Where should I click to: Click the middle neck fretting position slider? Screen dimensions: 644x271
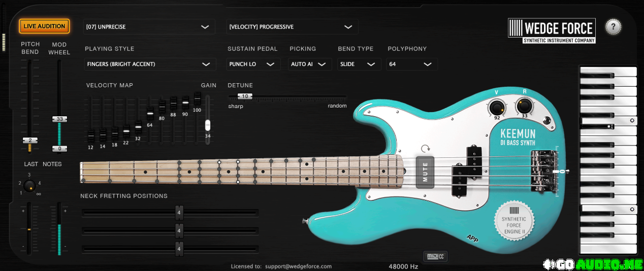click(x=170, y=230)
